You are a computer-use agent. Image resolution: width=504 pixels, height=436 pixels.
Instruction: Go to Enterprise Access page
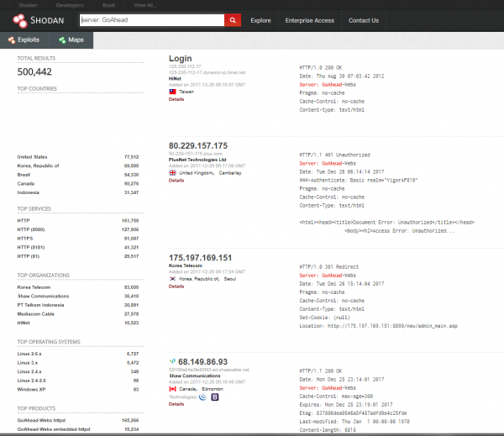coord(308,20)
